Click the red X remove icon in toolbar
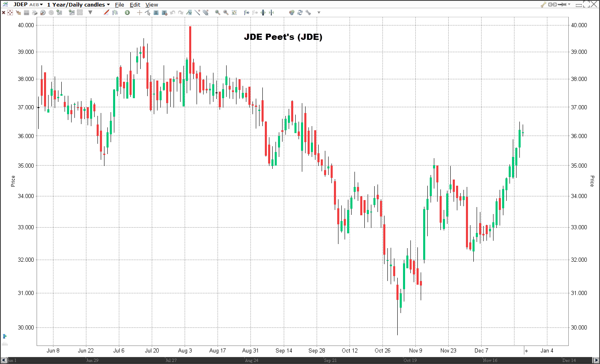The height and width of the screenshot is (364, 600). (4, 13)
